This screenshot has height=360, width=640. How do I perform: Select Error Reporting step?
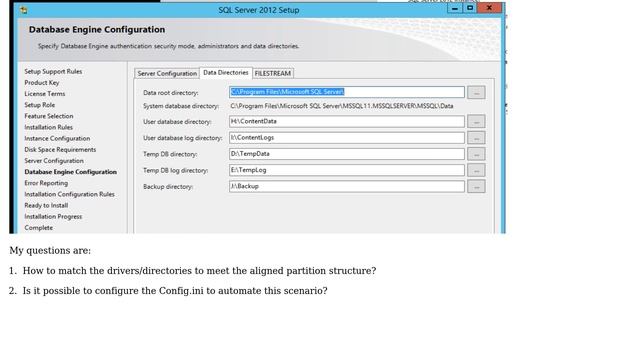[46, 183]
